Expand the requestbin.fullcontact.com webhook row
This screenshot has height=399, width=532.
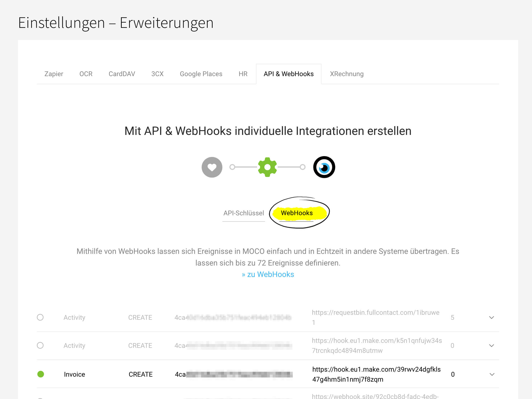click(492, 318)
